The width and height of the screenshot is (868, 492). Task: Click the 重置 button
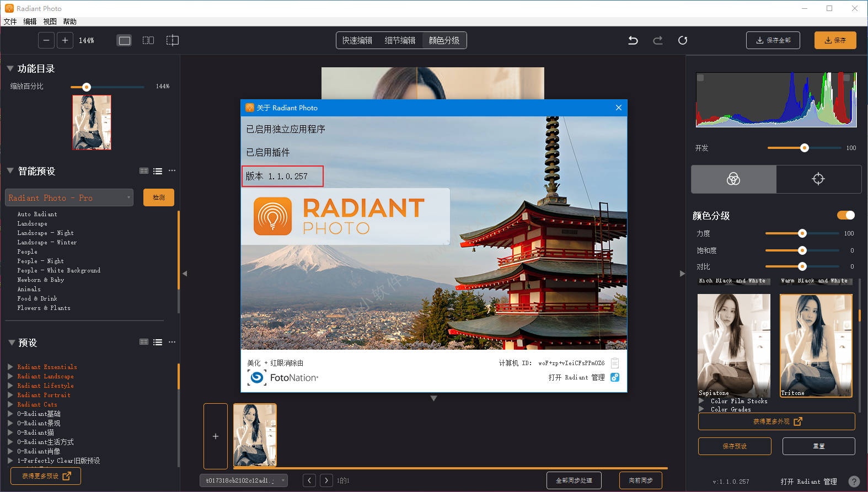818,446
